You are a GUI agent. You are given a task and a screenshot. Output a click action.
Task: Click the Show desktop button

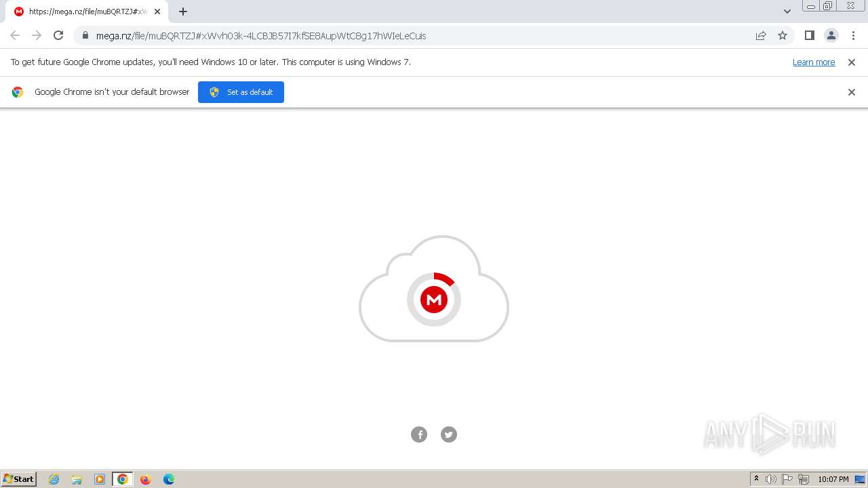tap(861, 479)
